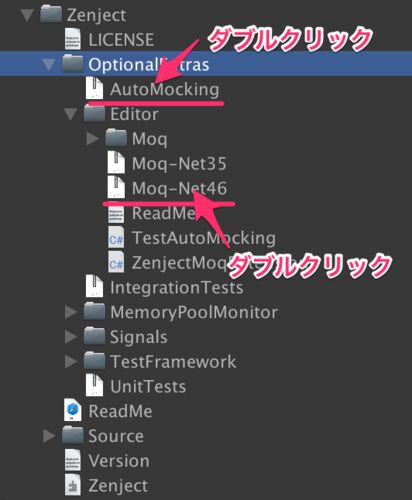Image resolution: width=412 pixels, height=500 pixels.
Task: Expand the Moq folder
Action: (x=92, y=138)
